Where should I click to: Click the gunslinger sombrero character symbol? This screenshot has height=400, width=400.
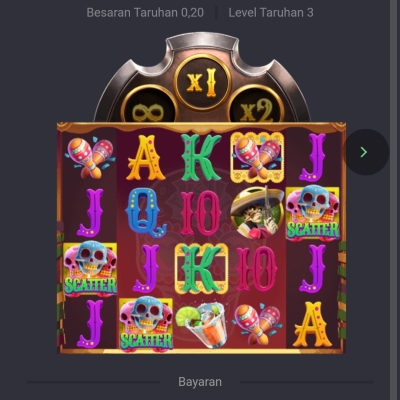click(257, 213)
